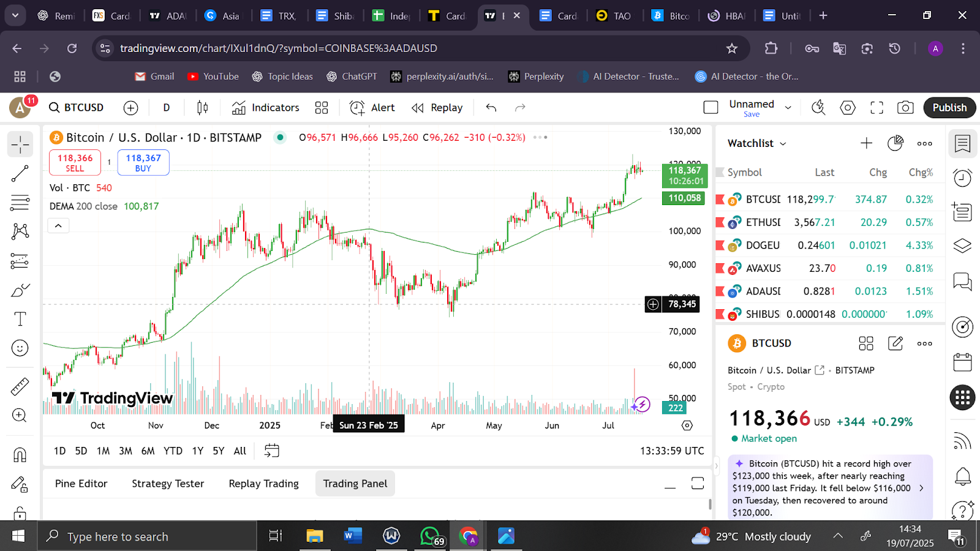Open the Indicators dialog
The height and width of the screenshot is (551, 980).
[266, 108]
